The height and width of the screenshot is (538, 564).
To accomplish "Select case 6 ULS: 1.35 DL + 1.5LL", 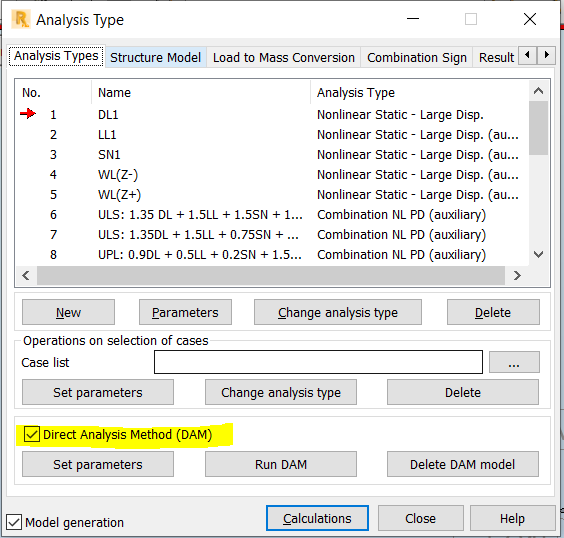I will click(x=272, y=215).
